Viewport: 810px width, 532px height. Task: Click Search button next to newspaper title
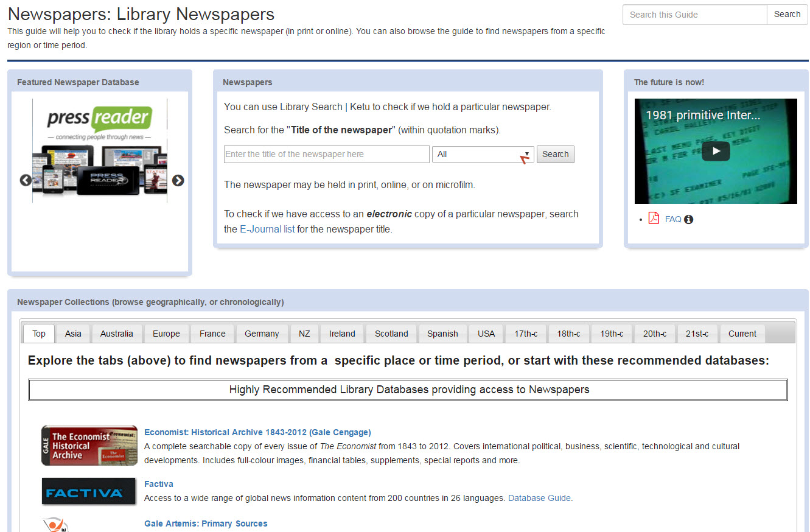(556, 155)
